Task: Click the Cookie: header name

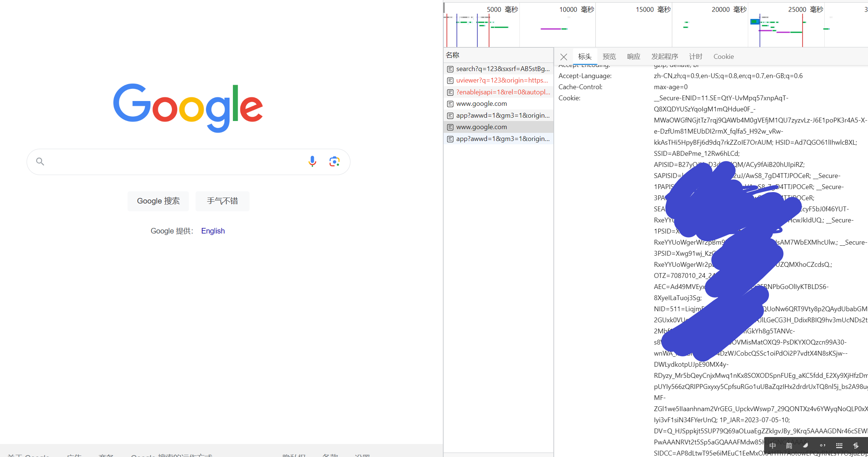Action: pos(569,98)
